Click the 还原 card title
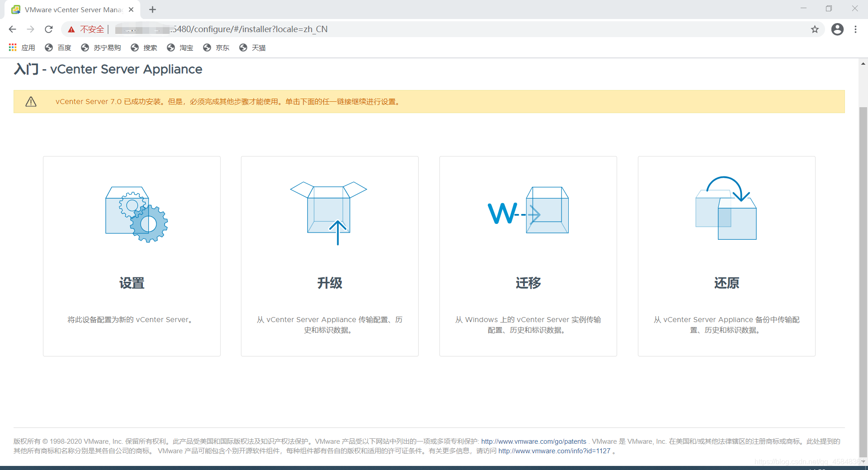The image size is (868, 470). point(726,283)
